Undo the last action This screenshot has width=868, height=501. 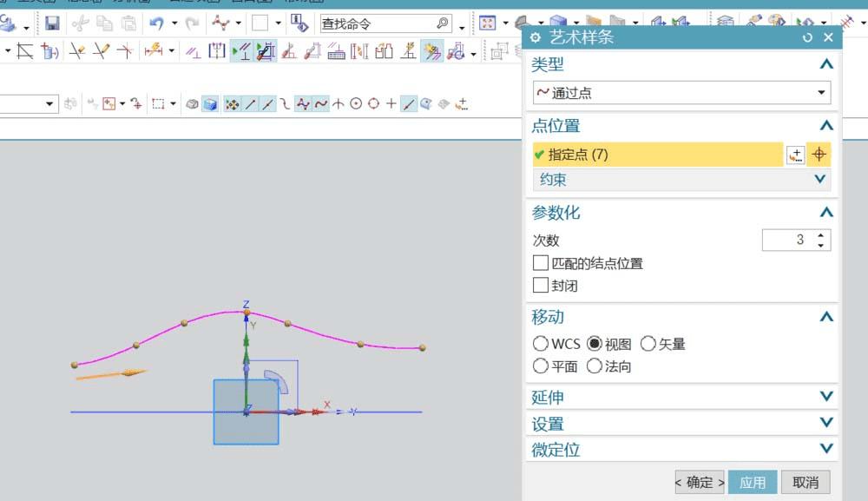click(x=157, y=23)
